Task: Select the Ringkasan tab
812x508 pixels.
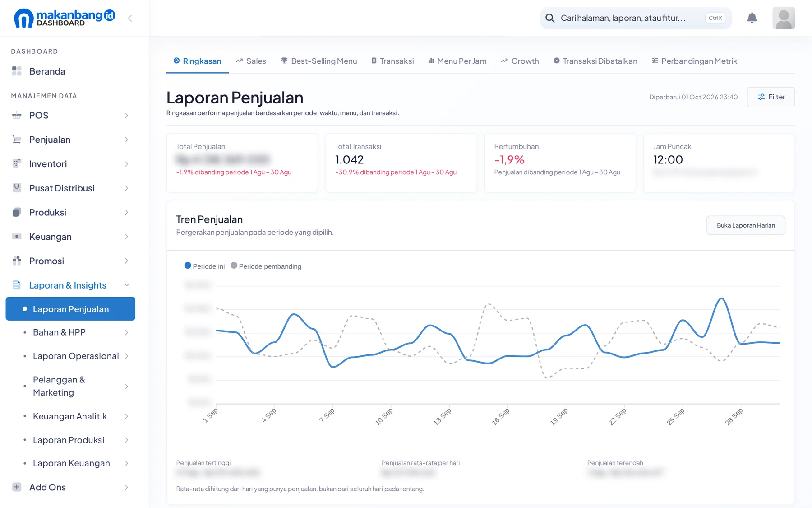Action: point(198,61)
